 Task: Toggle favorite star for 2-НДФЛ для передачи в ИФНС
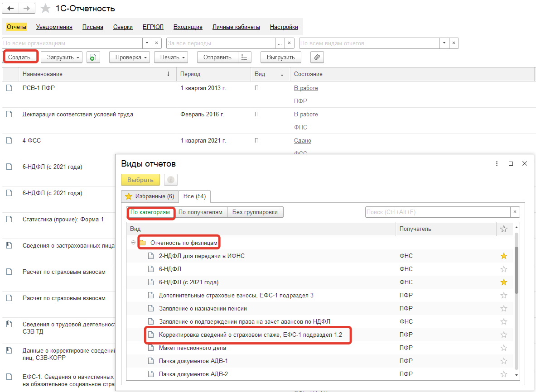click(x=503, y=256)
